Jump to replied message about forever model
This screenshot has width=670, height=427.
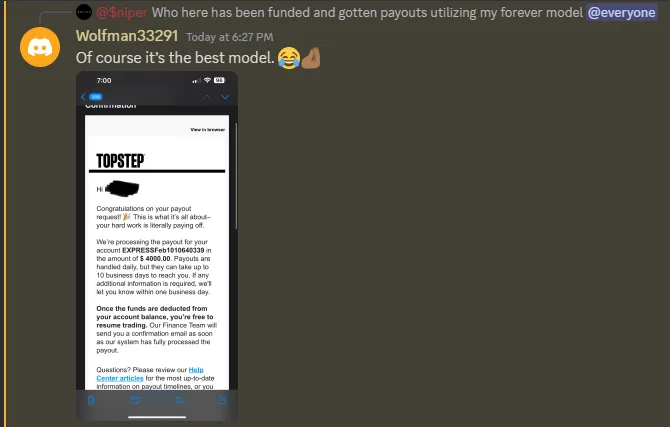click(367, 12)
